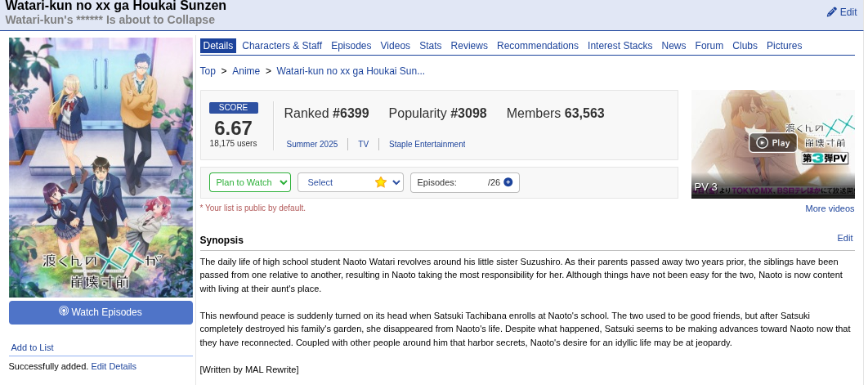
Task: Click Edit Details link under Add to List
Action: (x=114, y=366)
